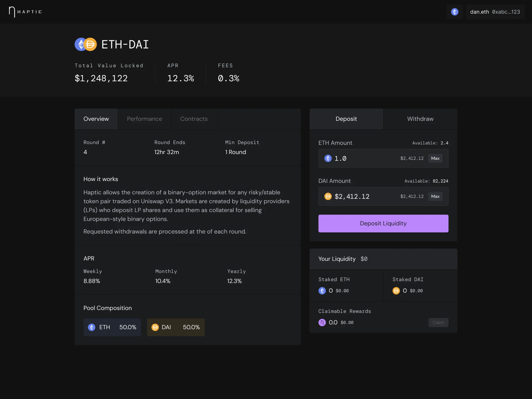Click Max button for ETH Amount
This screenshot has height=399, width=532.
pos(435,158)
